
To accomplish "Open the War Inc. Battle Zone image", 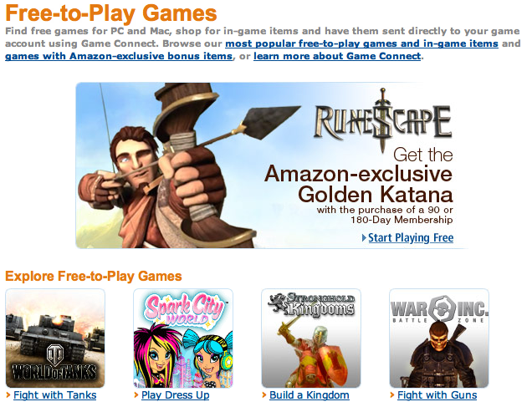I will pos(439,338).
